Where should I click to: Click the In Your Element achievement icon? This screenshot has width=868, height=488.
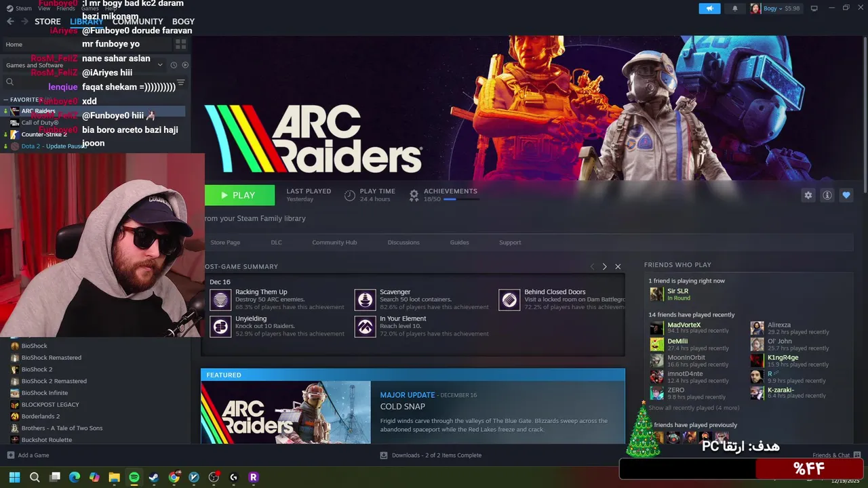point(365,327)
